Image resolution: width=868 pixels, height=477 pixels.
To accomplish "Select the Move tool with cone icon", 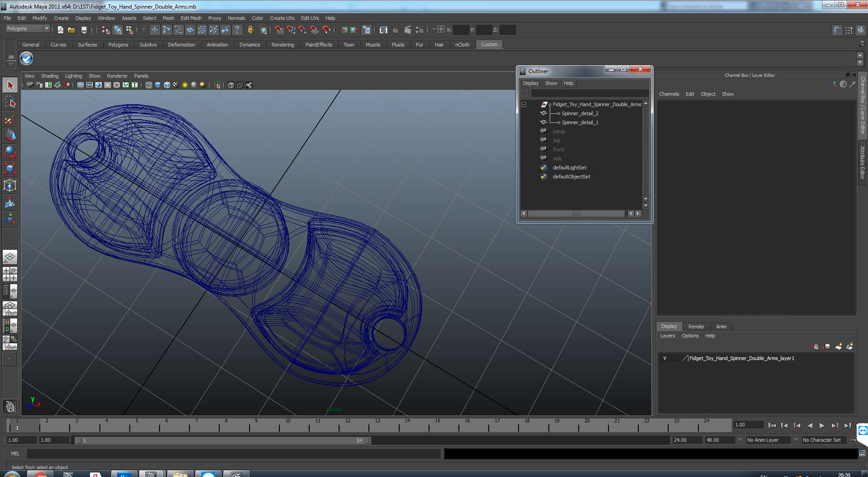I will pos(10,136).
